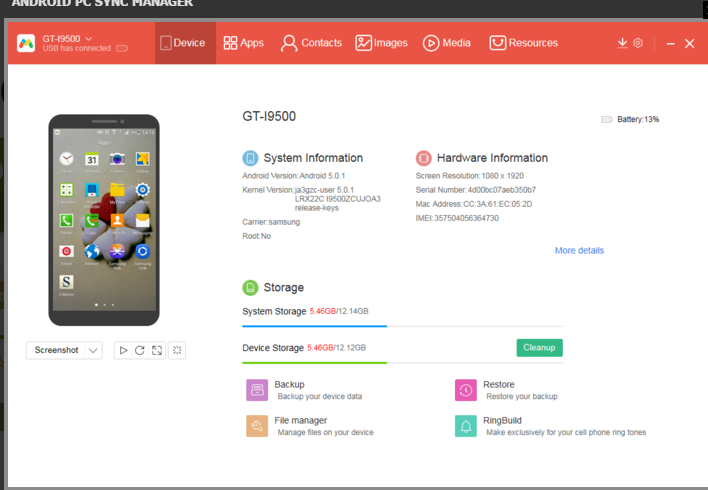Click More details link

579,250
